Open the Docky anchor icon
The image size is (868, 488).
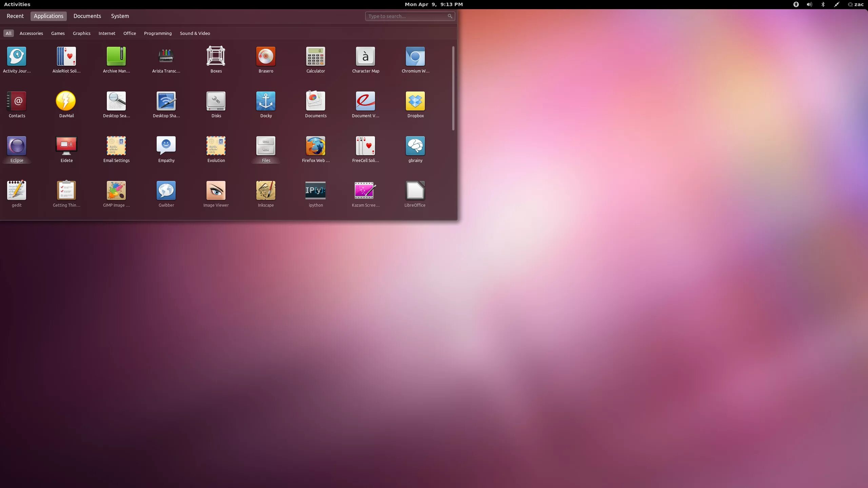265,101
